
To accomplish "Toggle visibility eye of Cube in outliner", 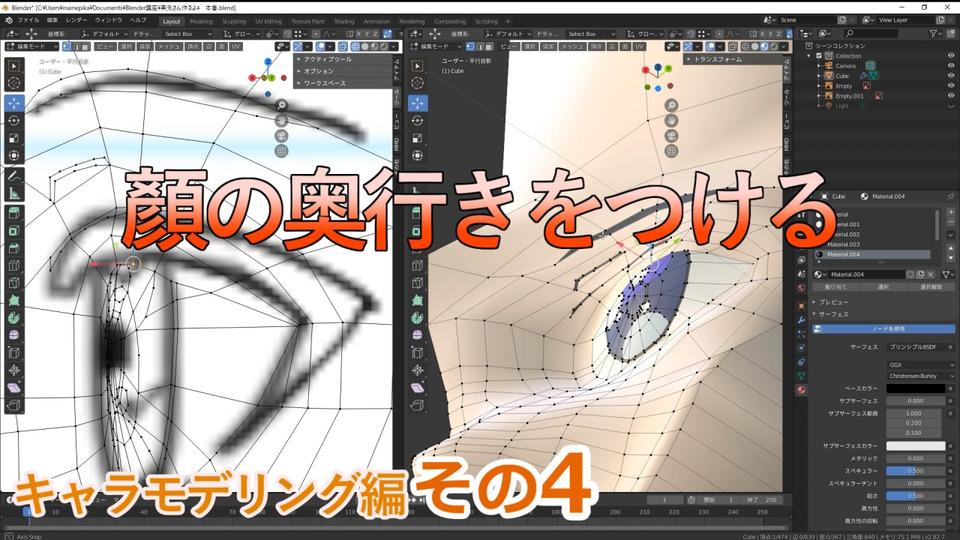I will [951, 76].
